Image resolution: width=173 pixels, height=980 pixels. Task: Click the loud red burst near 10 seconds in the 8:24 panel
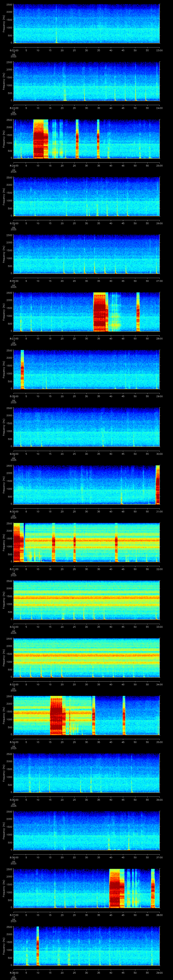[x=41, y=139]
